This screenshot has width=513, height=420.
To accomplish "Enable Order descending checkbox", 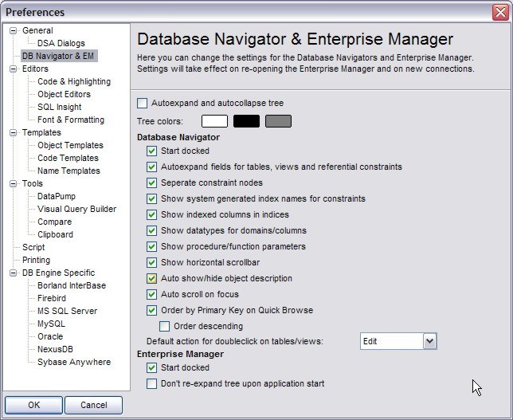I will click(164, 327).
